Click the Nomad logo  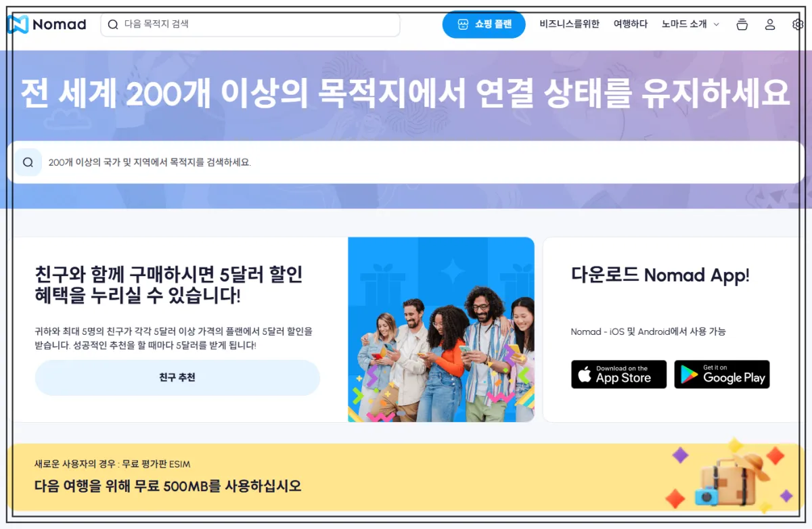coord(47,24)
